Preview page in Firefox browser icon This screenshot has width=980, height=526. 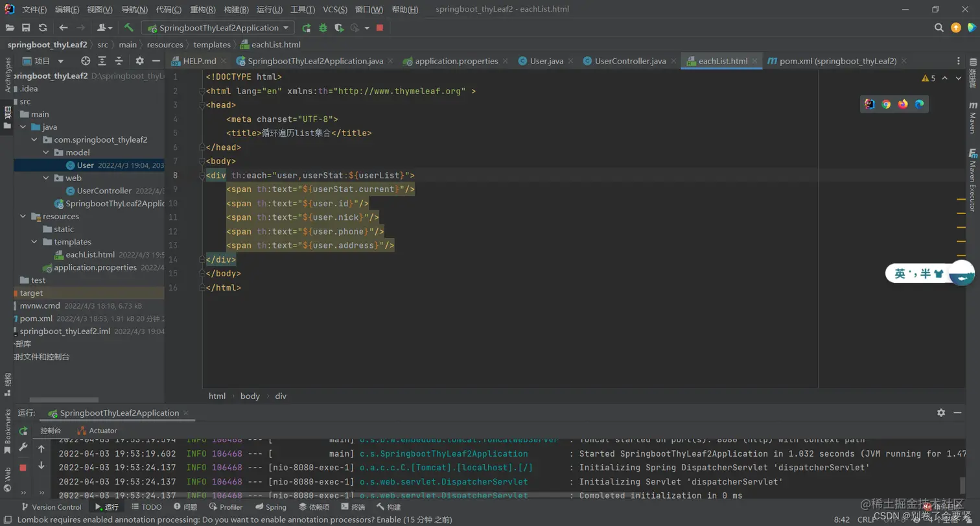[903, 104]
